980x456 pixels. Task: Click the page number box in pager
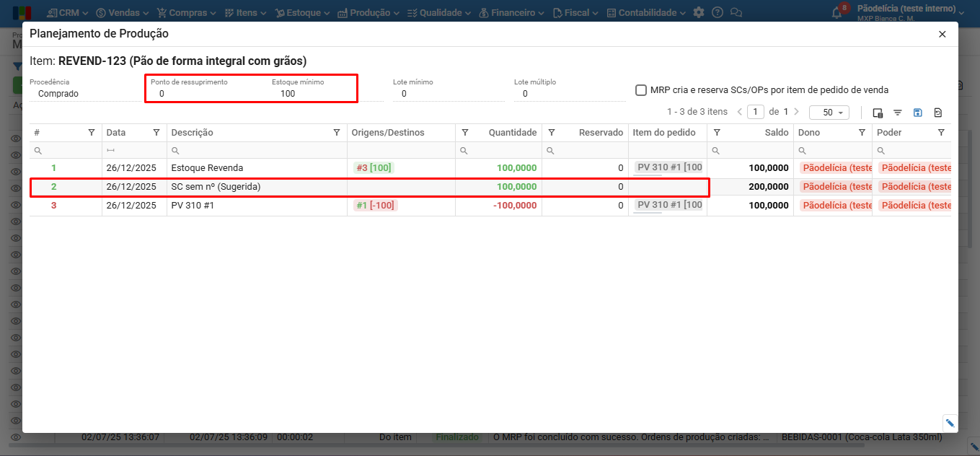[x=756, y=112]
